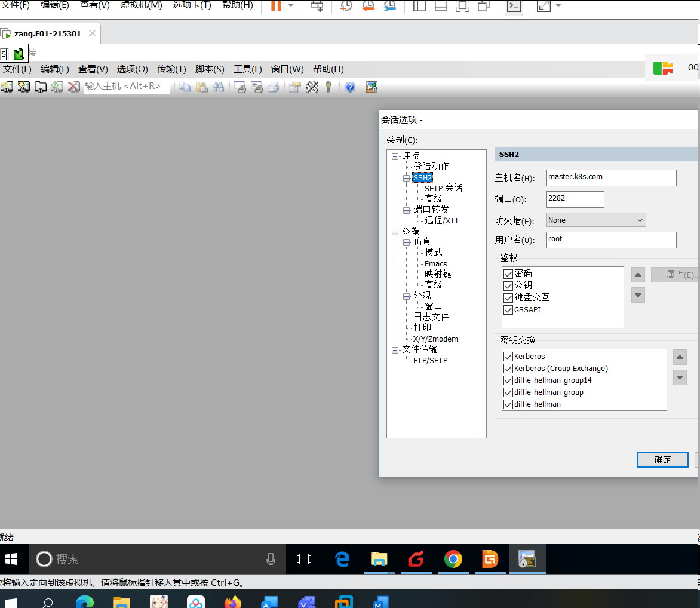700x608 pixels.
Task: Click the VMware console view terminal icon
Action: [x=514, y=6]
